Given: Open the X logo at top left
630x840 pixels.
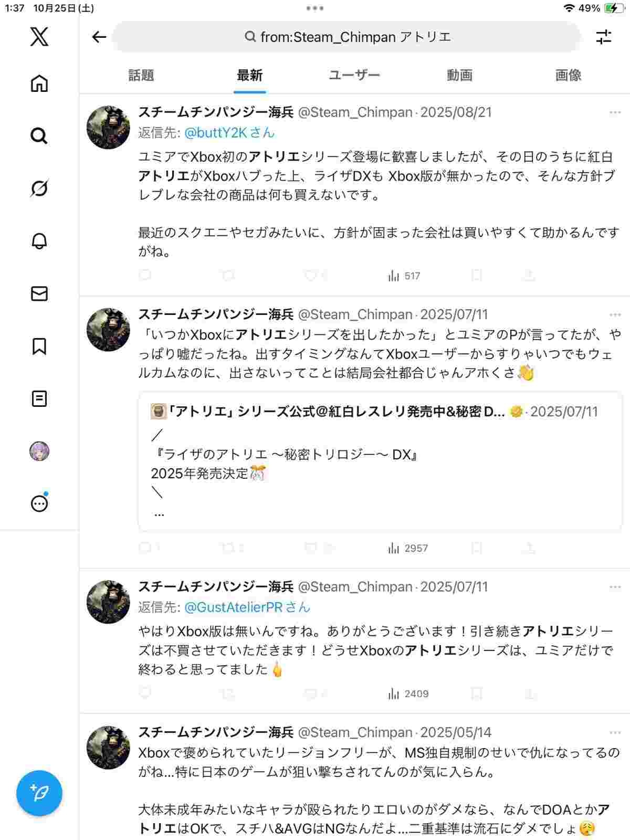Looking at the screenshot, I should (39, 37).
